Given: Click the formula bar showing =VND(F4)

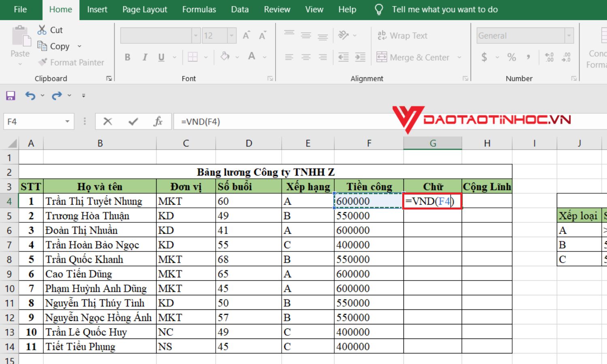Looking at the screenshot, I should tap(283, 121).
